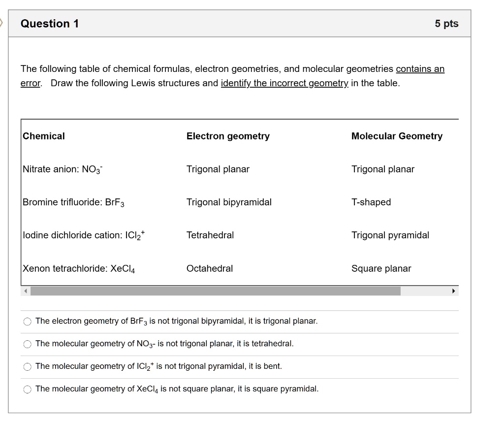Image resolution: width=504 pixels, height=421 pixels.
Task: Select the answer saying NO3- is tetrahedral
Action: (28, 344)
